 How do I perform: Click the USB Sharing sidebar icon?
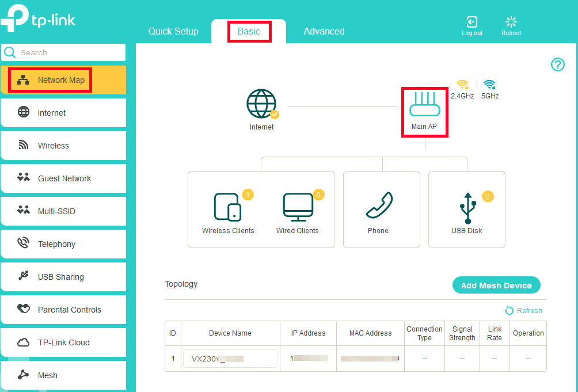pyautogui.click(x=24, y=276)
